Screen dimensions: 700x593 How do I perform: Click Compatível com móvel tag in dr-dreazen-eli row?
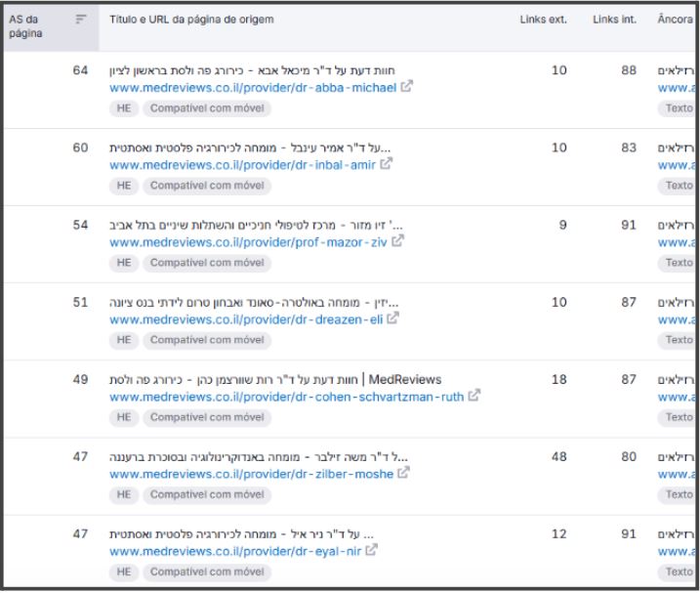[x=207, y=340]
